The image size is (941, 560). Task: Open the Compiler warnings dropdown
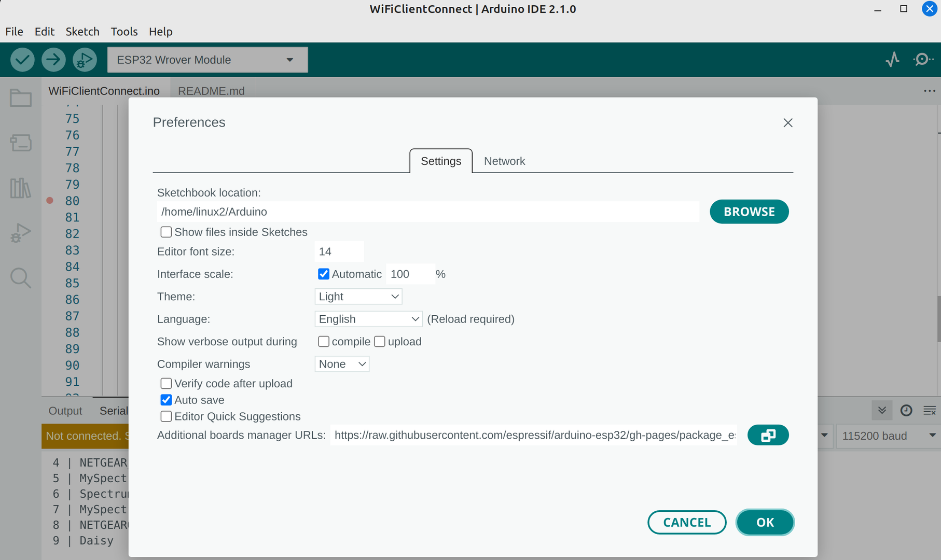tap(342, 364)
